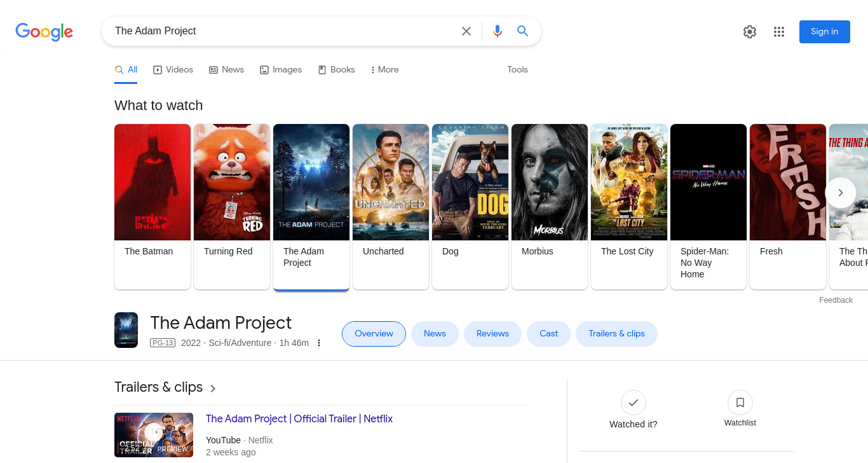Click the What to watch heading
Image resolution: width=868 pixels, height=463 pixels.
158,106
